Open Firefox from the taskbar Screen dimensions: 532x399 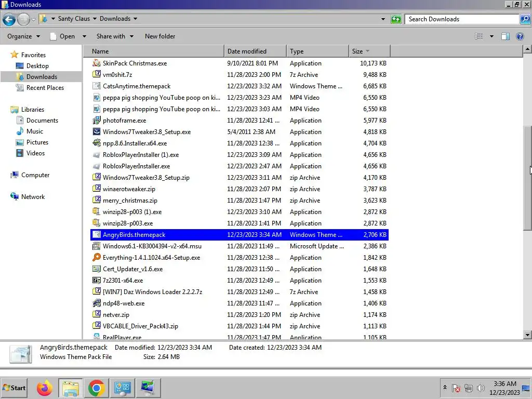coord(45,388)
